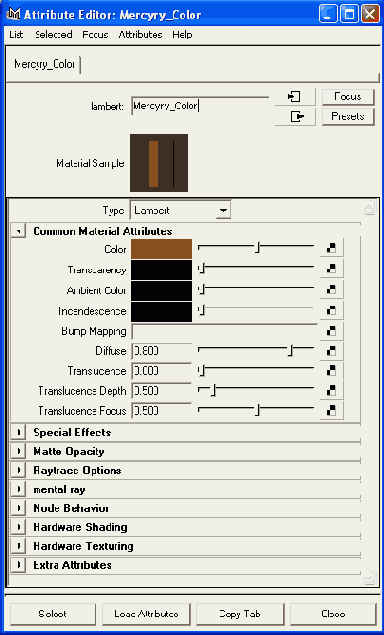Click the map button next to Diffuse
The width and height of the screenshot is (384, 635).
pos(331,351)
